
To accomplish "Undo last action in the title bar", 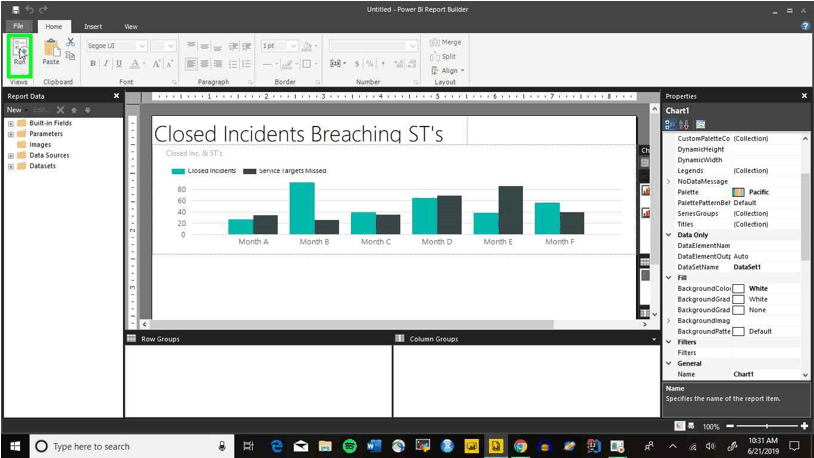I will pos(30,9).
